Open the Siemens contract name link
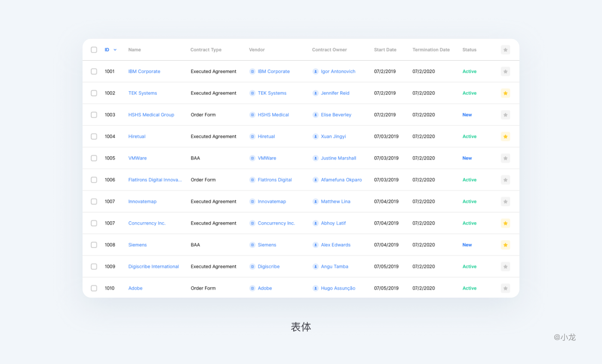This screenshot has height=364, width=602. [138, 245]
